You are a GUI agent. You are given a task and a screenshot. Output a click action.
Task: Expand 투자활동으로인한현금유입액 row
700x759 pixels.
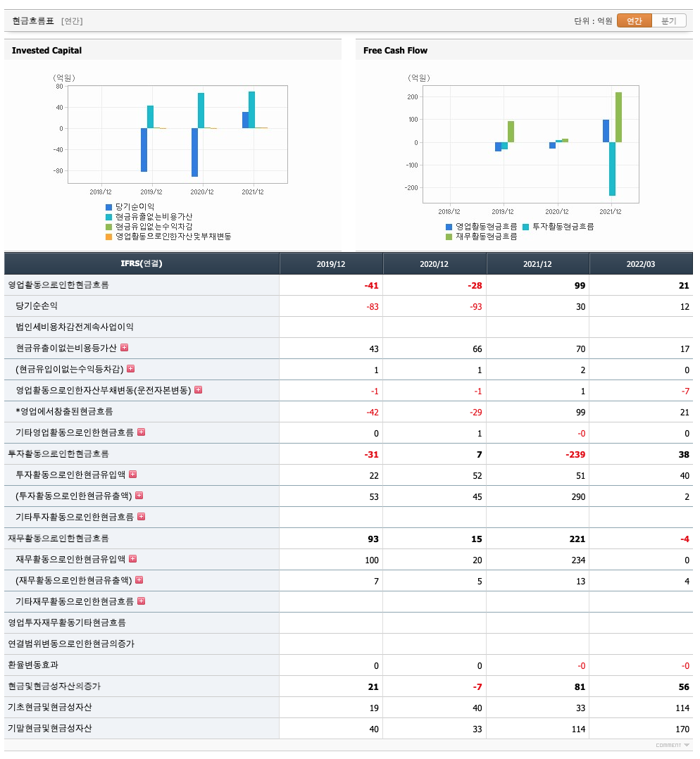pos(132,475)
